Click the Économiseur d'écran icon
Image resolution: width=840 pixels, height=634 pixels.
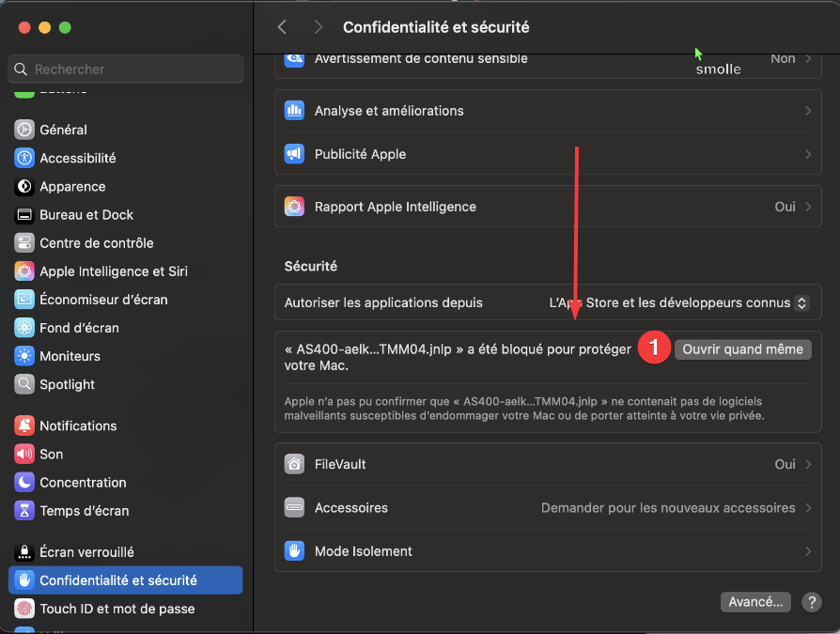coord(24,300)
